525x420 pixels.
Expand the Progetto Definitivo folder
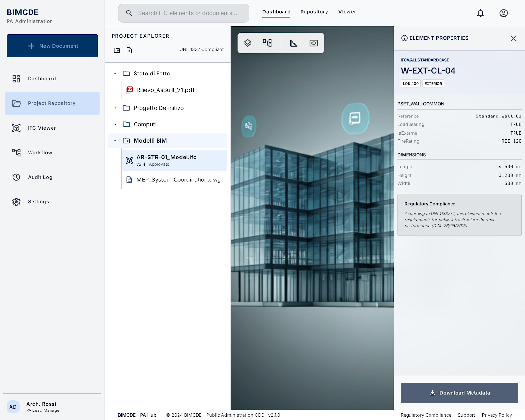(x=115, y=108)
